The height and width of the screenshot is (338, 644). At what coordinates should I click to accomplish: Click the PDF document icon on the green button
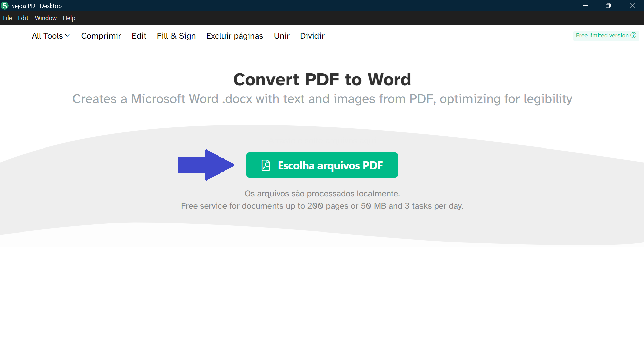265,165
